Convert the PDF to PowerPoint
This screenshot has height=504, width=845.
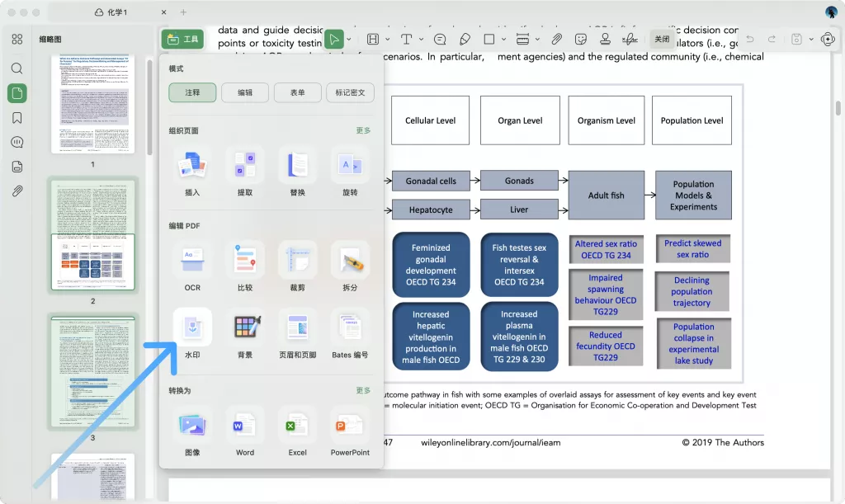click(350, 432)
